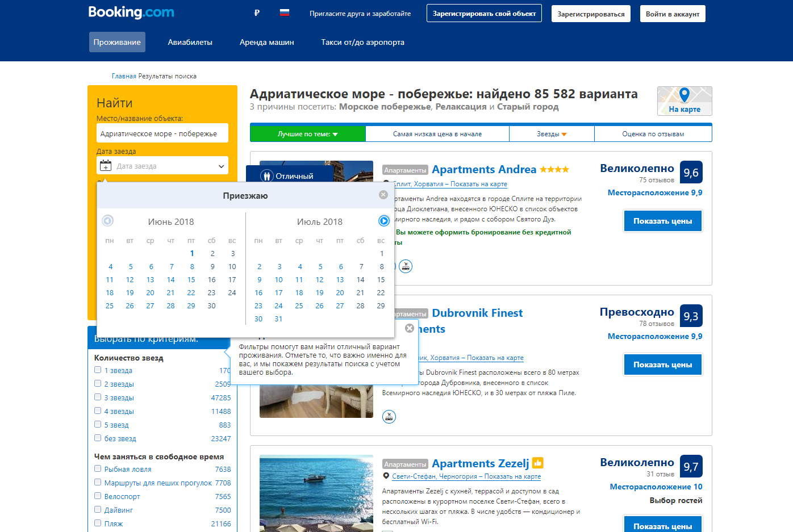Image resolution: width=793 pixels, height=532 pixels.
Task: Check the 'без звезд' filter
Action: click(x=98, y=438)
